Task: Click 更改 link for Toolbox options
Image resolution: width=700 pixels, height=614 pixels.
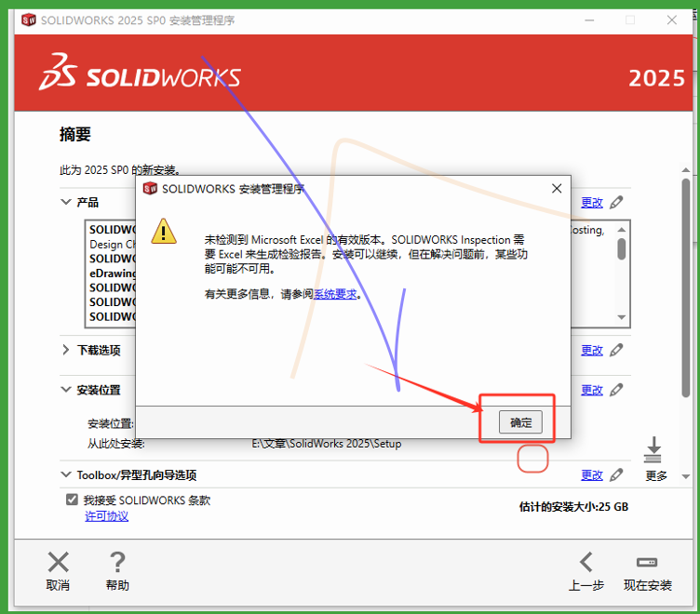Action: point(591,474)
